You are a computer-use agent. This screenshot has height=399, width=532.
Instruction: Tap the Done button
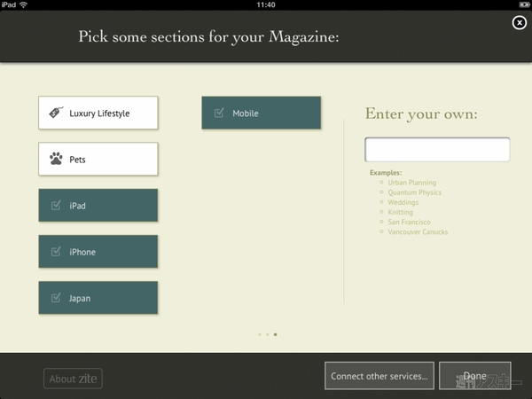click(475, 376)
